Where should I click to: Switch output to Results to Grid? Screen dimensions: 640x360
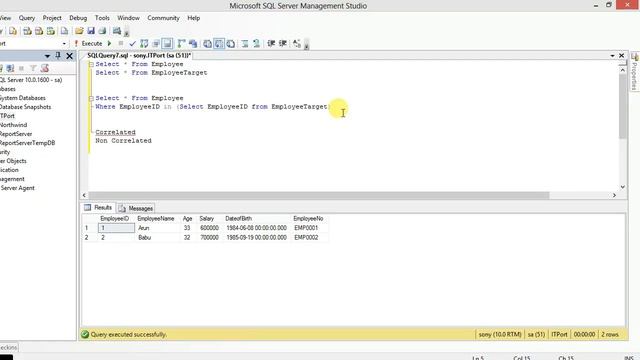pyautogui.click(x=219, y=43)
